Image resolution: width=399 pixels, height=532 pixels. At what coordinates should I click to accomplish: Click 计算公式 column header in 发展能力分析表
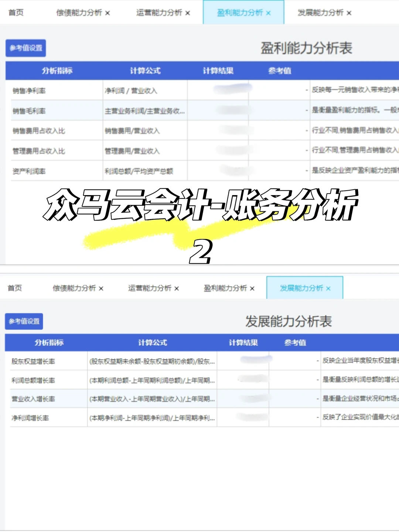(153, 342)
